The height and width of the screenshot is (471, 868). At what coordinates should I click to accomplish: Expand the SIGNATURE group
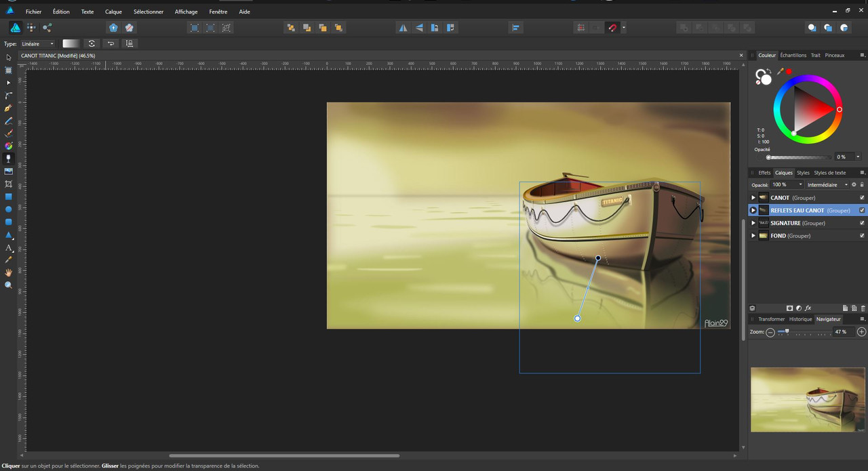pos(753,223)
